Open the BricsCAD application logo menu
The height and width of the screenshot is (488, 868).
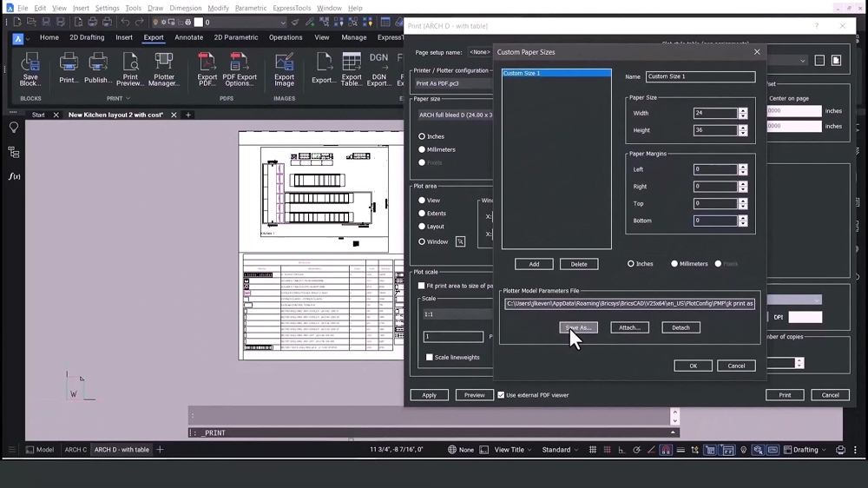point(17,38)
